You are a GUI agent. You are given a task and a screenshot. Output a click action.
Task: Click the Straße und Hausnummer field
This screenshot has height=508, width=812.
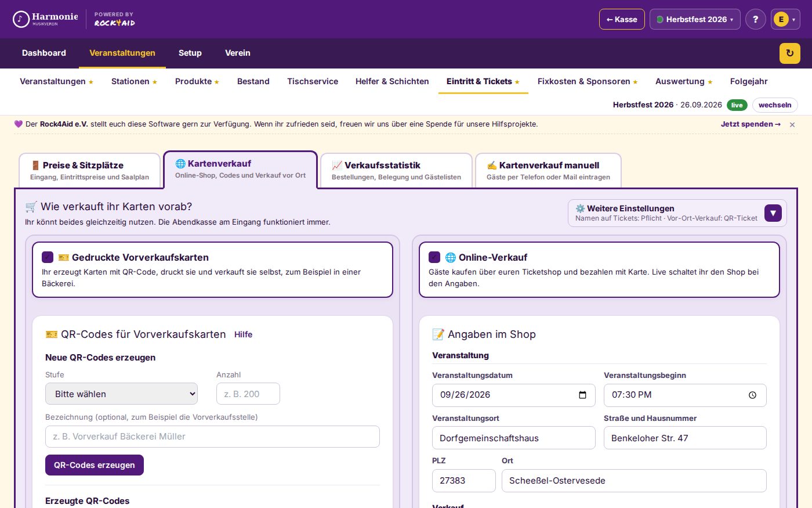click(x=685, y=438)
